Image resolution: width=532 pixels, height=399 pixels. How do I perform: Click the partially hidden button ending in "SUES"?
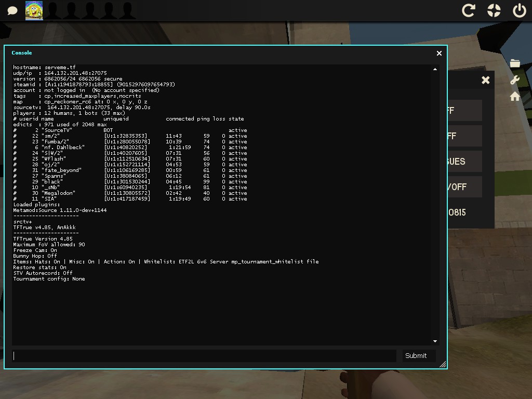point(464,161)
